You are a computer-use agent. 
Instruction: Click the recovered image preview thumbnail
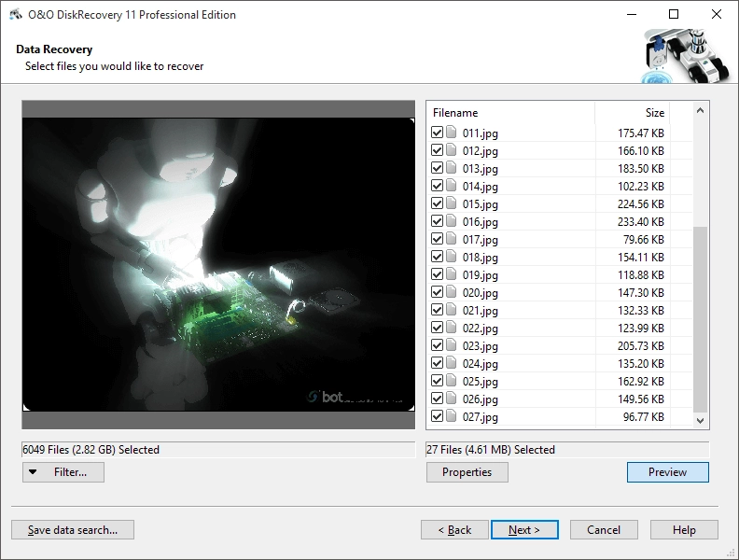pyautogui.click(x=218, y=264)
